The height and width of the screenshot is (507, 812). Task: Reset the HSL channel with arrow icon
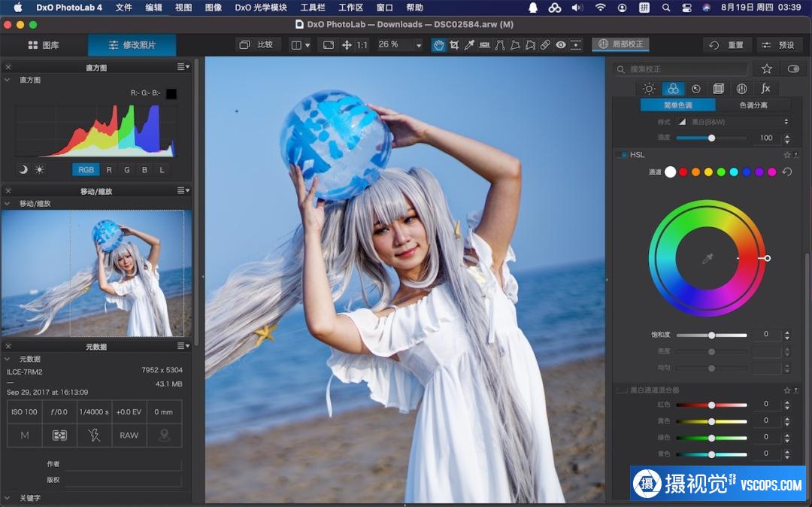click(787, 172)
